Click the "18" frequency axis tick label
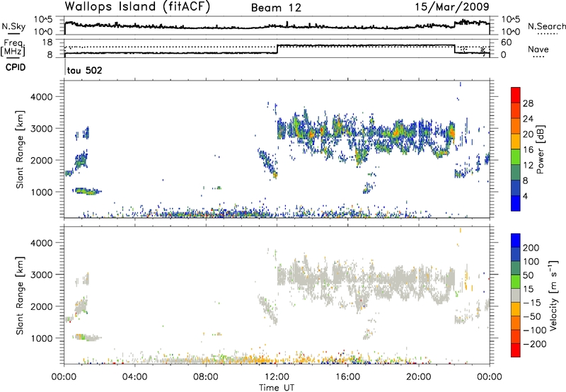The height and width of the screenshot is (392, 566). pos(47,42)
